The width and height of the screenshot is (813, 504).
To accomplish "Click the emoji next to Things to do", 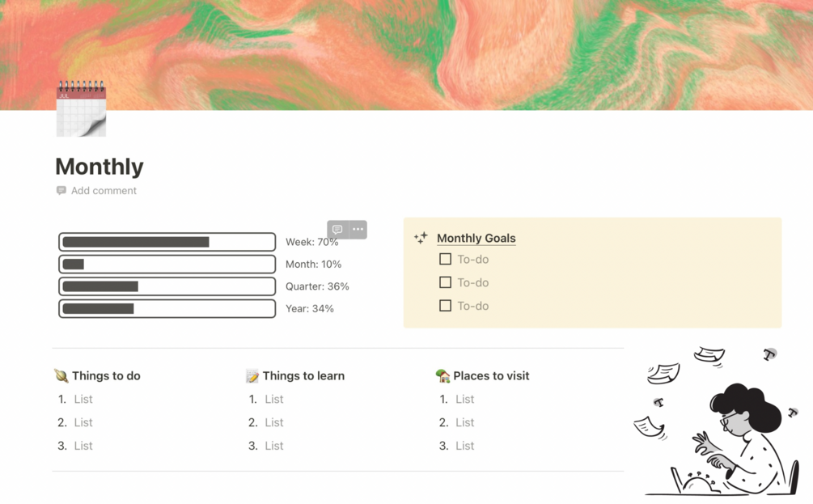I will click(x=61, y=375).
